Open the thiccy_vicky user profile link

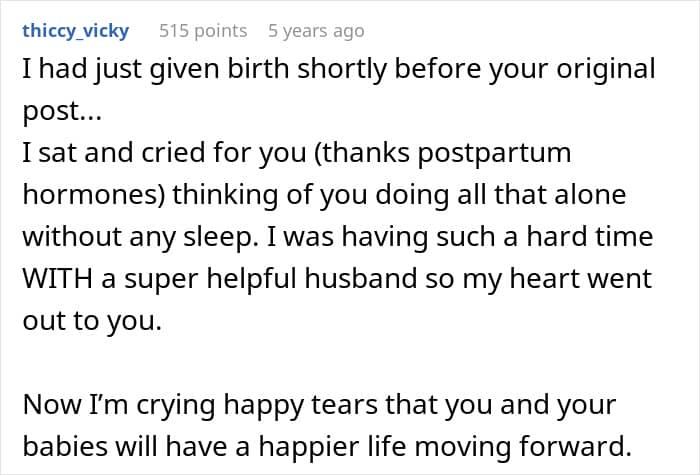point(75,31)
